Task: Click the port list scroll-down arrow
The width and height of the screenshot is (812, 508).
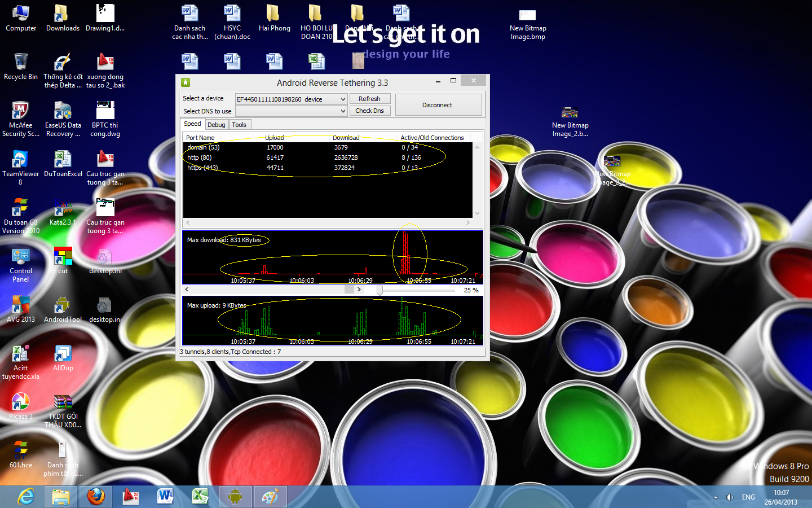Action: click(477, 213)
